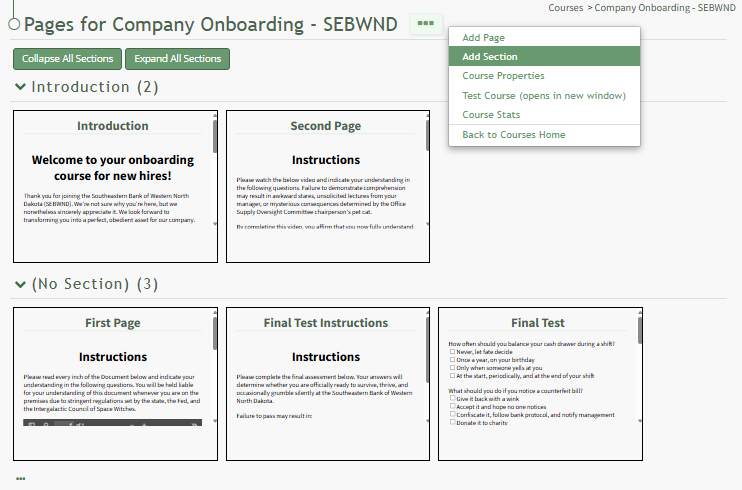Image resolution: width=742 pixels, height=490 pixels.
Task: Click the Final Test Instructions card's scrollbar thumb
Action: point(427,350)
